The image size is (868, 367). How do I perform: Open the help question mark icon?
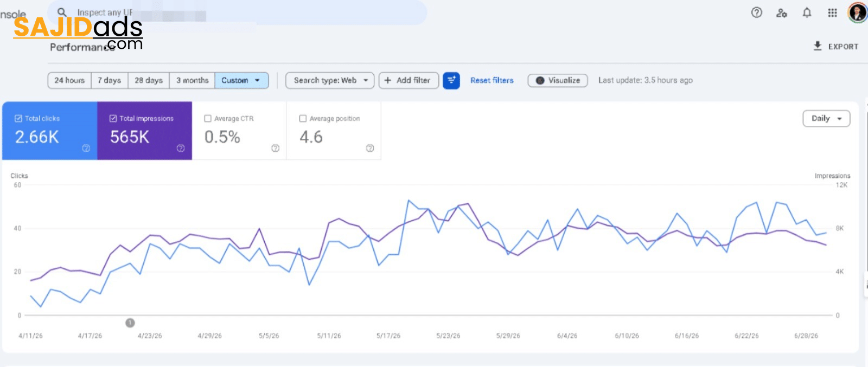pyautogui.click(x=756, y=12)
